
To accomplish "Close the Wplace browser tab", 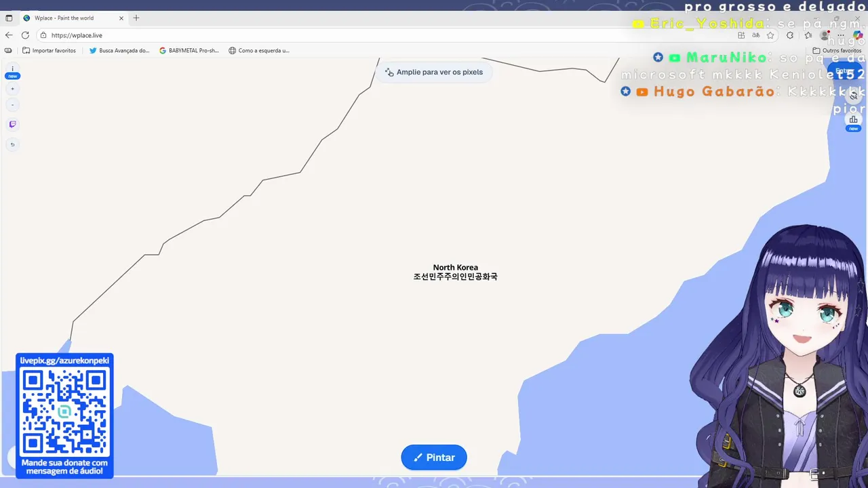I will click(x=121, y=18).
